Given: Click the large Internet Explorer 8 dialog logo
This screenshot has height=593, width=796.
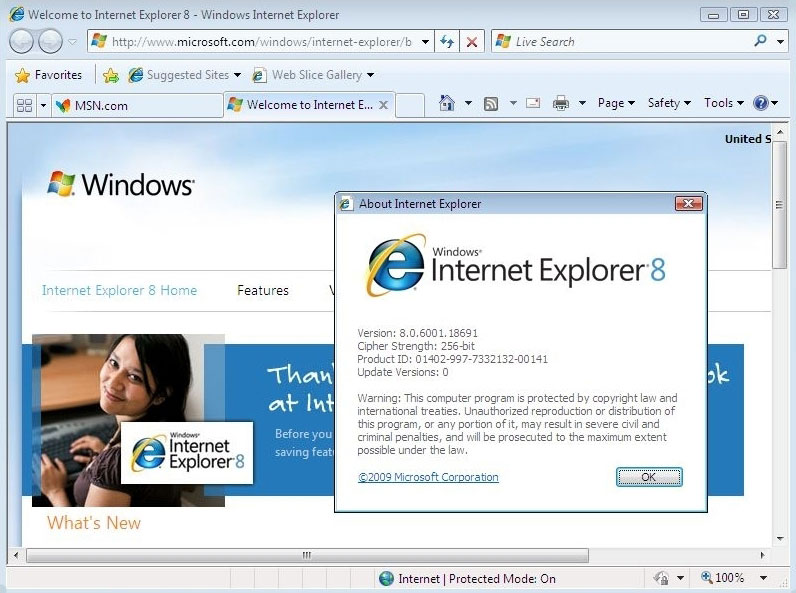Looking at the screenshot, I should pos(515,265).
